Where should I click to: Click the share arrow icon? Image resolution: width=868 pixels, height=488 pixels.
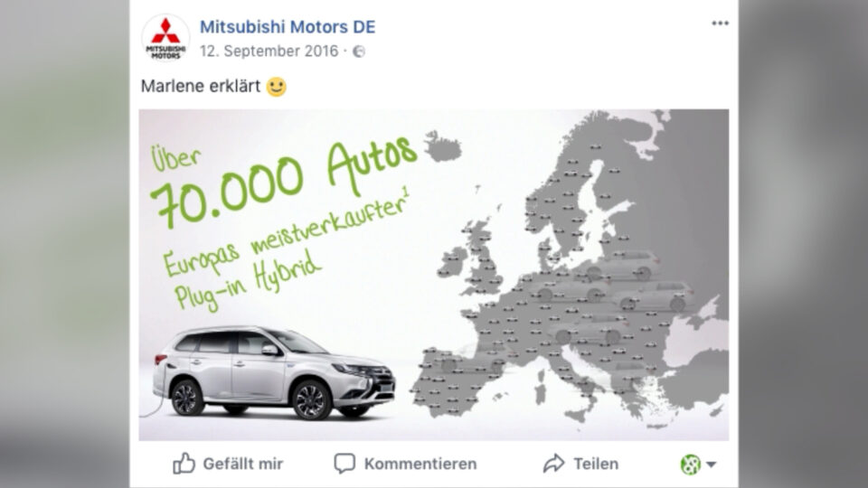point(553,464)
